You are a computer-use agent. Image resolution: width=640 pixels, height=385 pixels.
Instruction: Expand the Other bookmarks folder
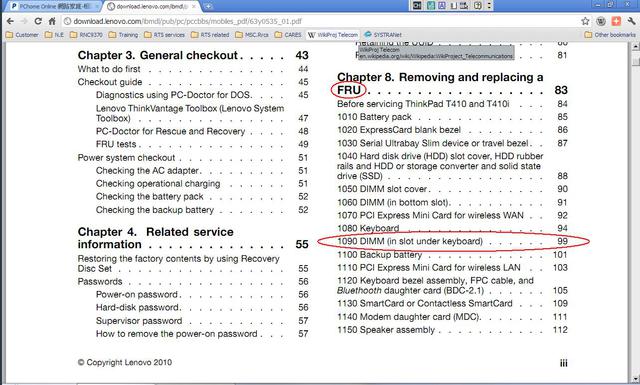coord(610,35)
